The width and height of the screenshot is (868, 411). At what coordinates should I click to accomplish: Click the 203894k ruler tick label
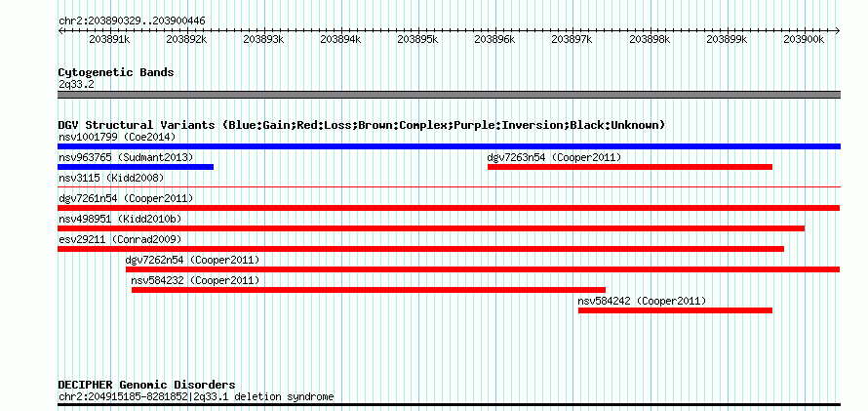coord(341,39)
